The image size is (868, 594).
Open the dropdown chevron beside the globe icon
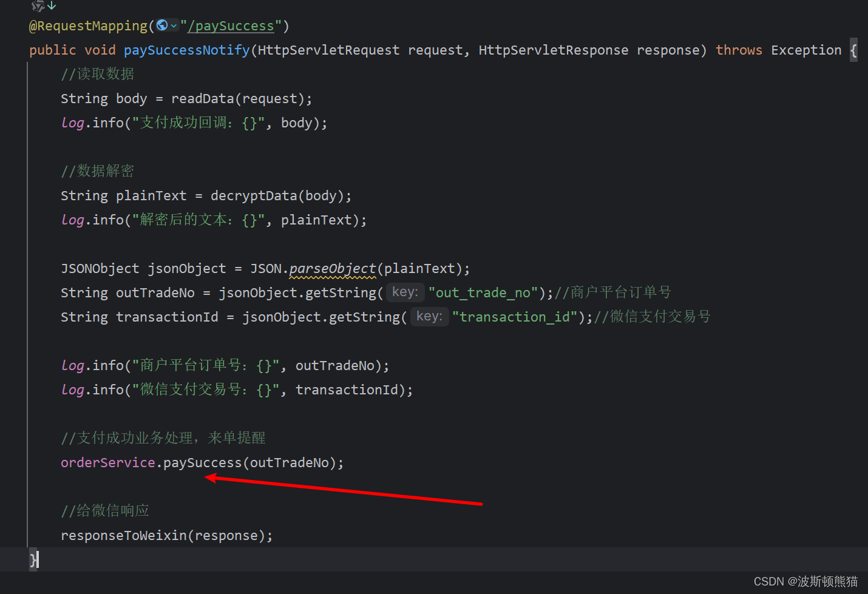[174, 25]
